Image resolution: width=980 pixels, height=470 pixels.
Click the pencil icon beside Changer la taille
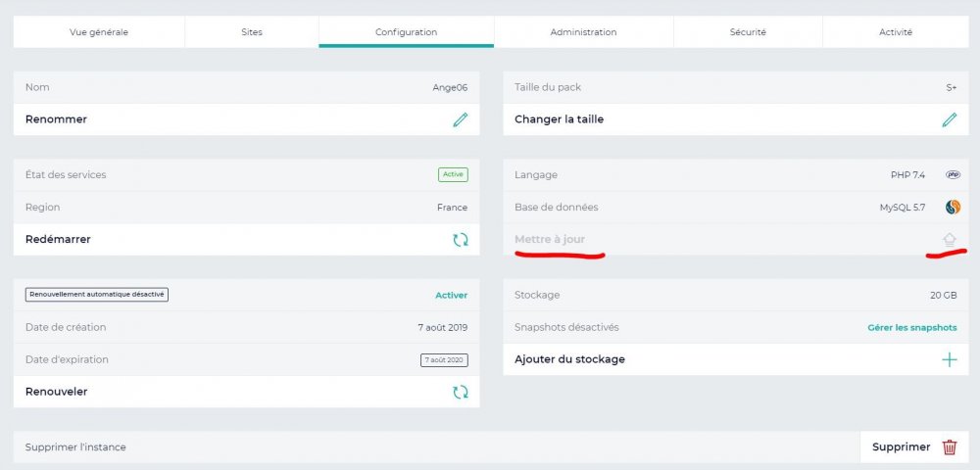coord(950,119)
